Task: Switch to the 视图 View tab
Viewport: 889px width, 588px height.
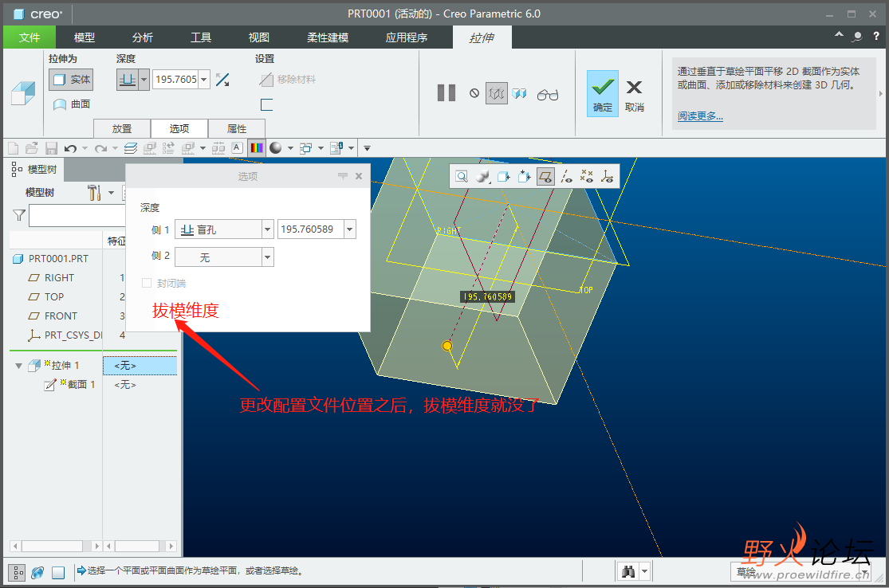Action: pyautogui.click(x=258, y=37)
